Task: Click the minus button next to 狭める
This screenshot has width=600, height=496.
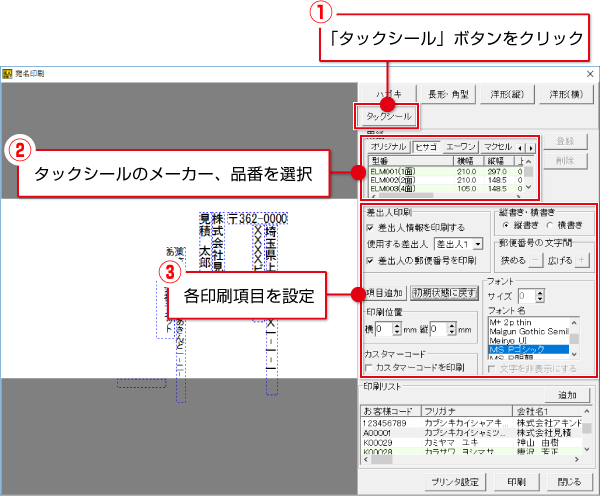Action: pos(535,261)
